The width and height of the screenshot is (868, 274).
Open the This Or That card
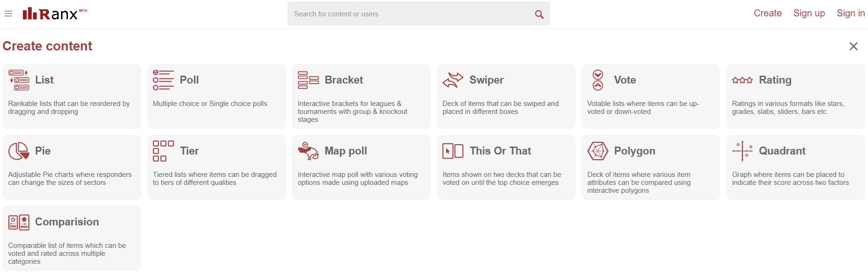click(506, 168)
